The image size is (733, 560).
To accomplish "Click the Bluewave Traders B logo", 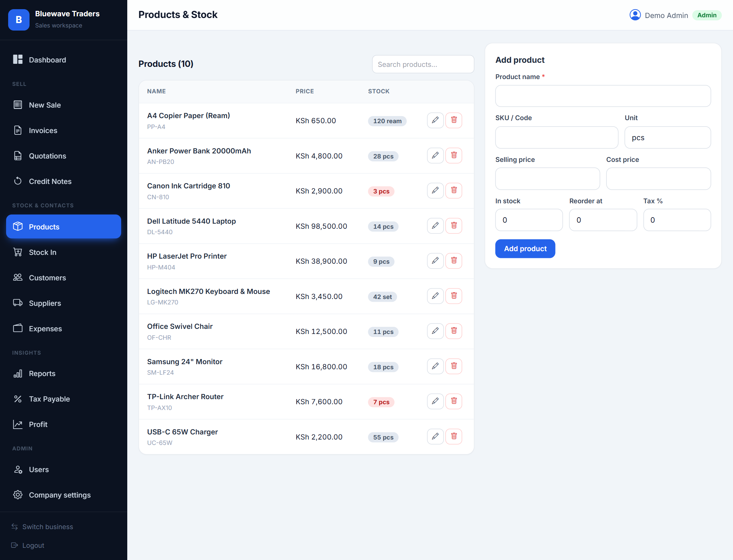I will click(x=19, y=20).
